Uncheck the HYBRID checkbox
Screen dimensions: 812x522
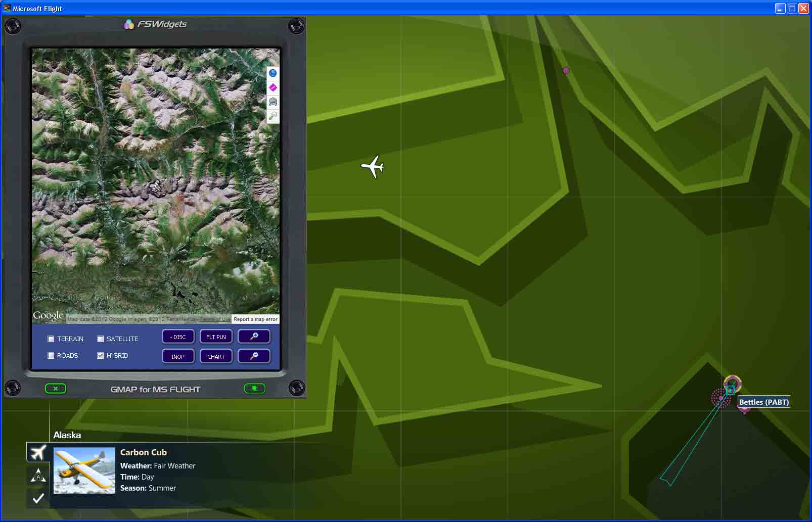(100, 356)
